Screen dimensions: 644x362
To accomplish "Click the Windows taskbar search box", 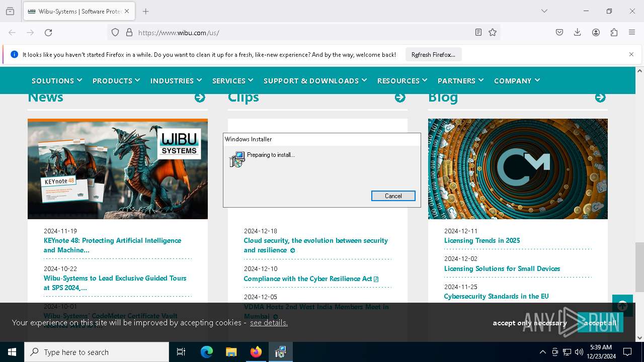I will [97, 352].
